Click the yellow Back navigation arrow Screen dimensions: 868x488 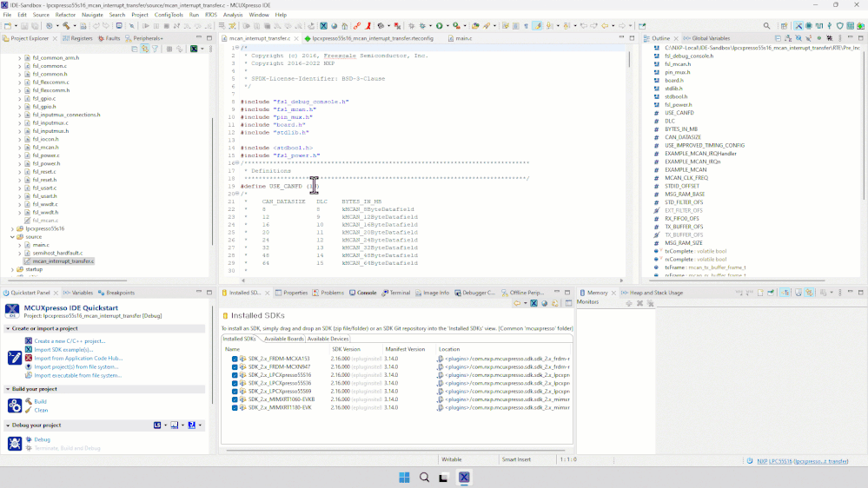pyautogui.click(x=605, y=26)
